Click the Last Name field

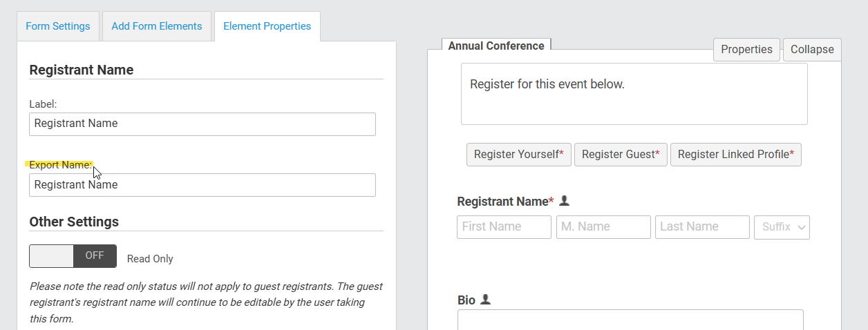(702, 227)
